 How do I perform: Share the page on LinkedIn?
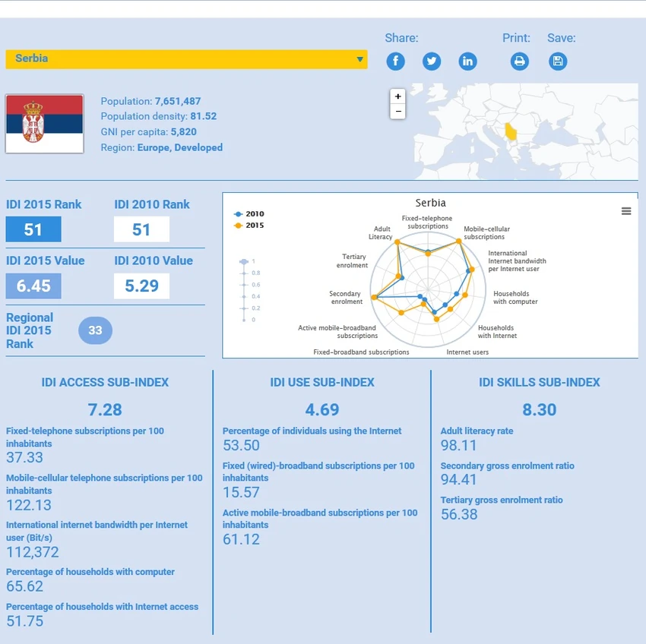[x=467, y=62]
